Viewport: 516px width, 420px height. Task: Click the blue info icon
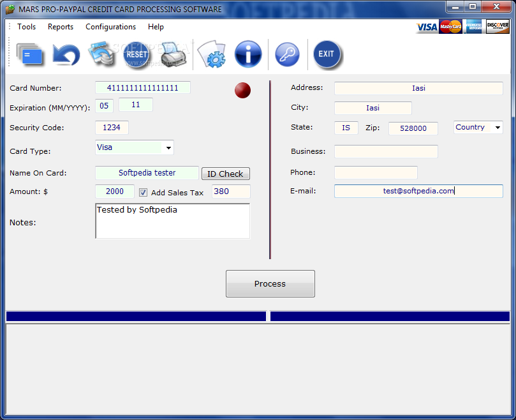tap(248, 54)
